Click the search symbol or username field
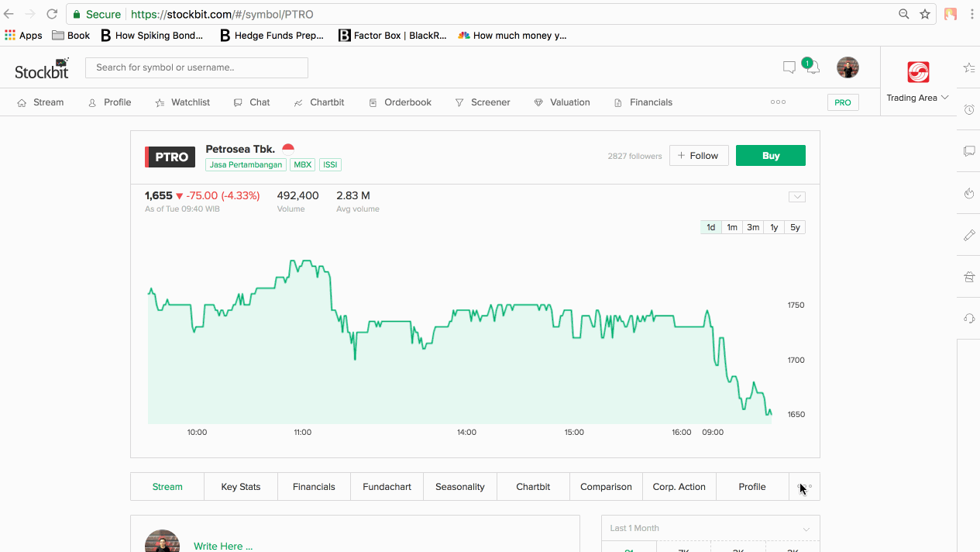The height and width of the screenshot is (552, 980). click(197, 67)
